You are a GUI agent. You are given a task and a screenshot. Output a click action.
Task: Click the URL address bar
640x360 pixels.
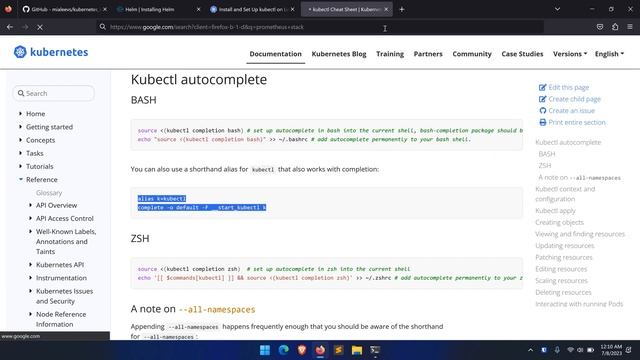pyautogui.click(x=320, y=27)
